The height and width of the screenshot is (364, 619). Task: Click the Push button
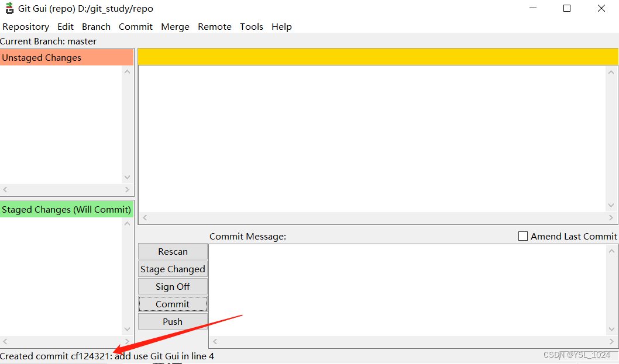pyautogui.click(x=173, y=322)
